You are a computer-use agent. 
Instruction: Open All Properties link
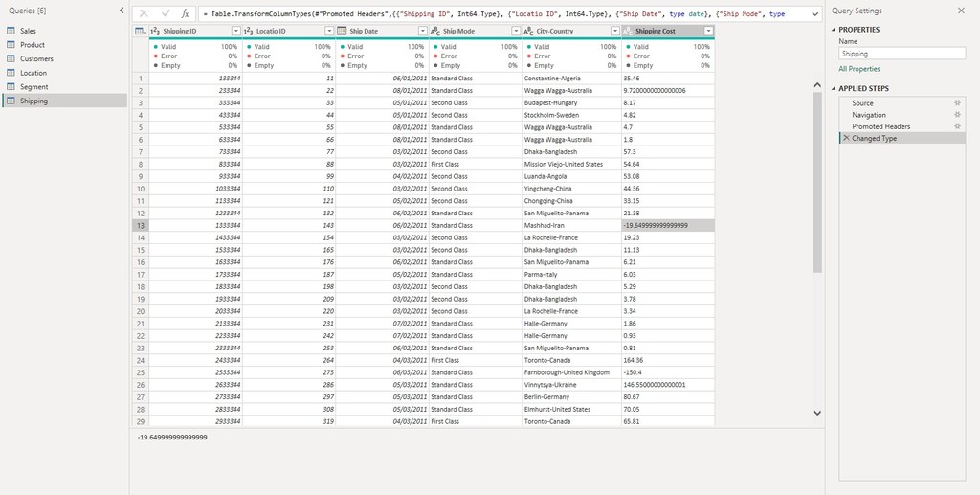[858, 69]
